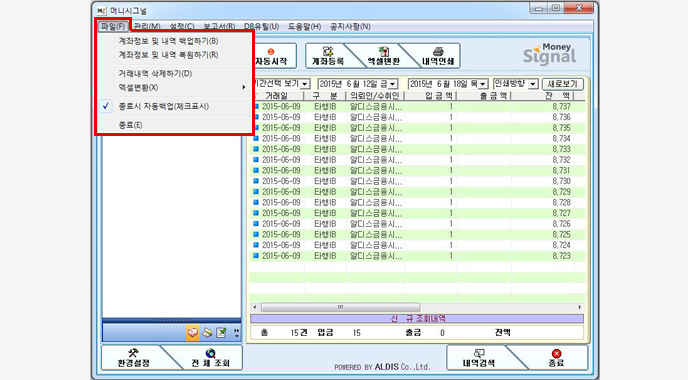688x380 pixels.
Task: Click the 거래일 column header
Action: [x=277, y=96]
